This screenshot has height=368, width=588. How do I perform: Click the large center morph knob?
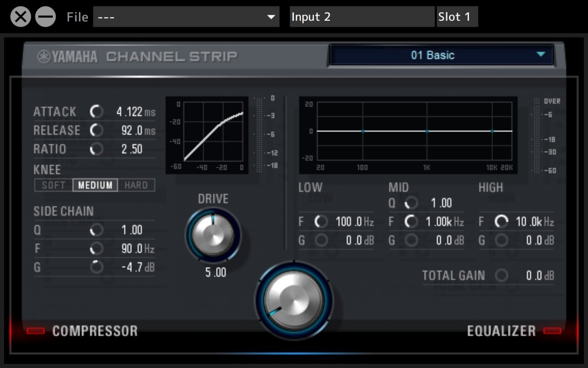click(294, 301)
